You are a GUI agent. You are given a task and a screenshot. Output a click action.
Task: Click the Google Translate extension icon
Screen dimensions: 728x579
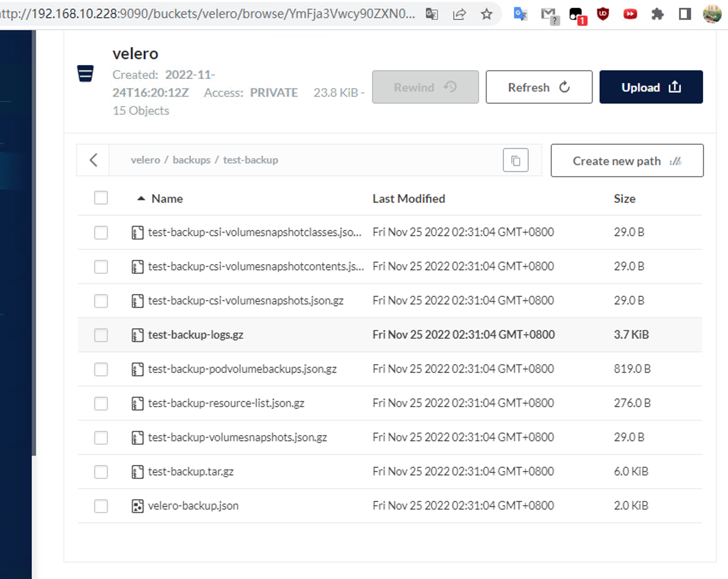[x=520, y=14]
